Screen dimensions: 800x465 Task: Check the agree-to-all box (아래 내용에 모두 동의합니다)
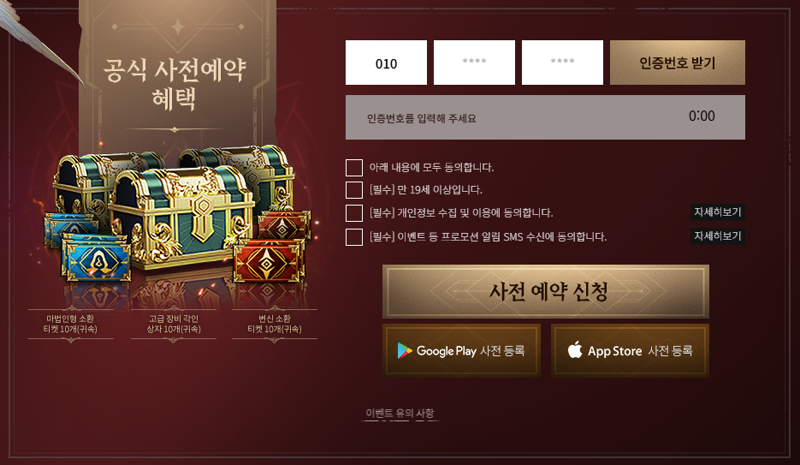pyautogui.click(x=354, y=167)
